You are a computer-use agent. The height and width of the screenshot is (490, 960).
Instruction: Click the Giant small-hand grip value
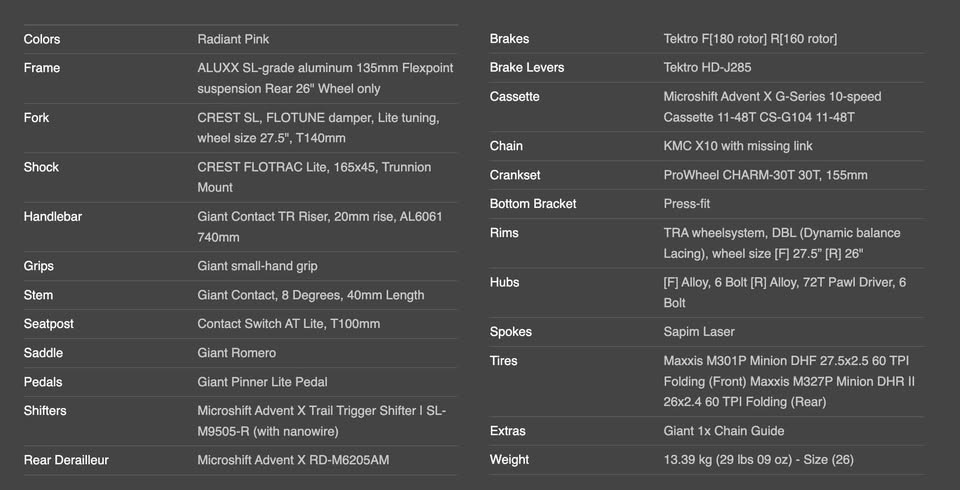tap(257, 266)
